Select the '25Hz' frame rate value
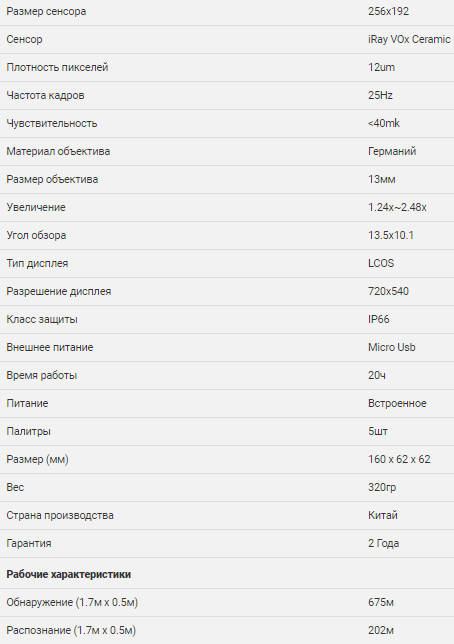454x644 pixels. pos(380,95)
